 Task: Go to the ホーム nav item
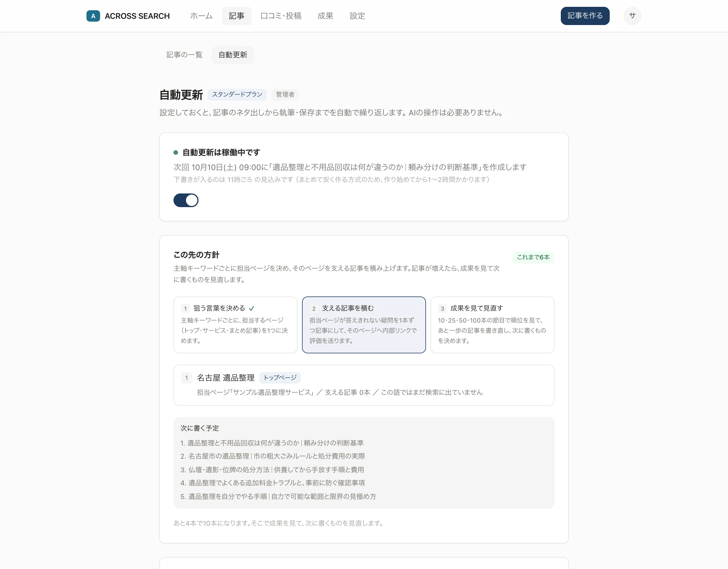(201, 16)
